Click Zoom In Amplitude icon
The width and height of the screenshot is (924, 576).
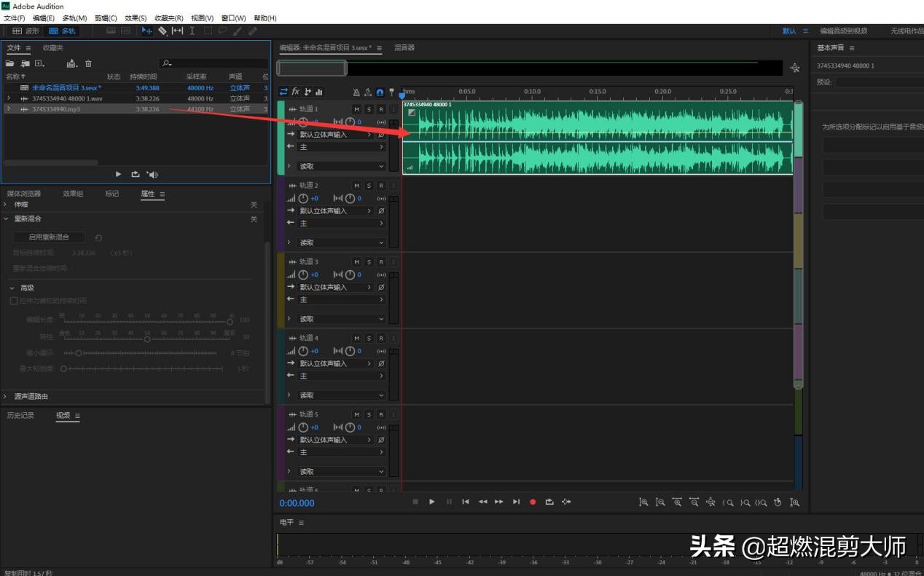[x=643, y=502]
